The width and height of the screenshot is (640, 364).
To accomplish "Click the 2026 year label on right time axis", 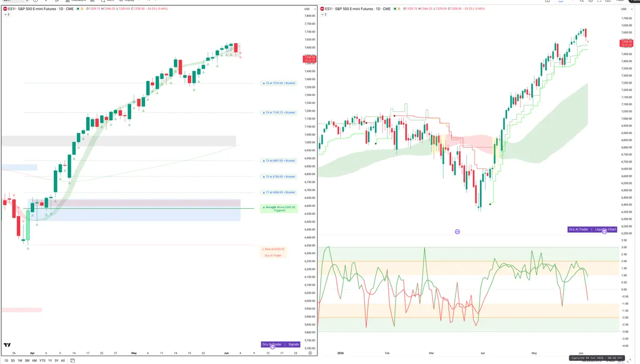I will click(340, 353).
